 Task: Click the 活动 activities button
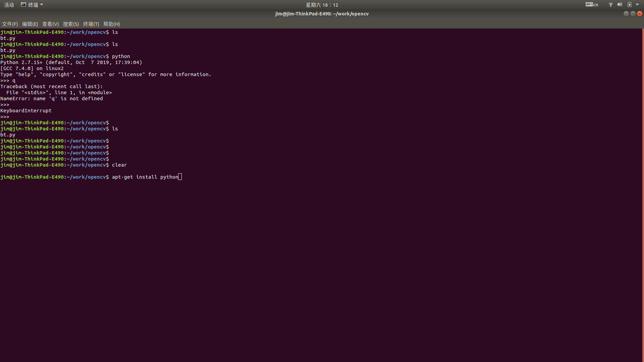[x=9, y=5]
